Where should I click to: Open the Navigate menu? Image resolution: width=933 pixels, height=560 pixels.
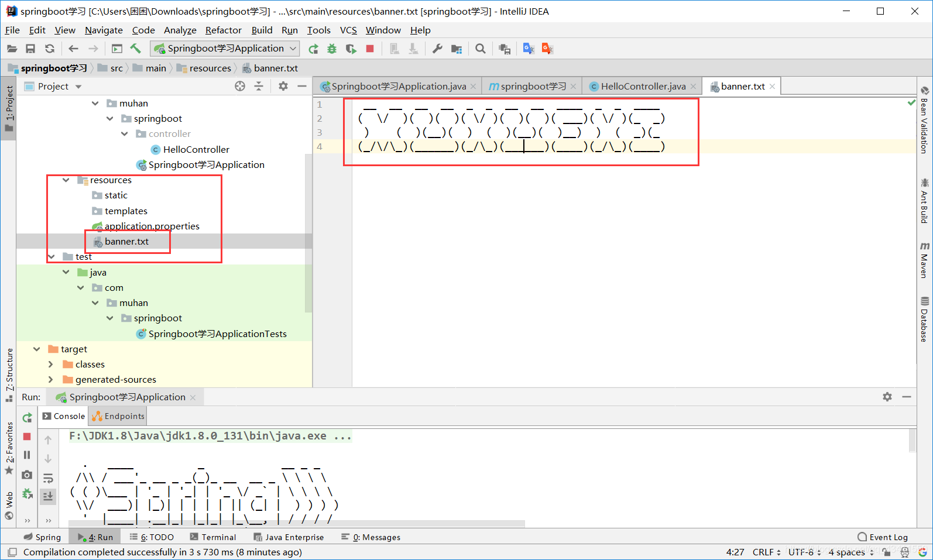pyautogui.click(x=104, y=30)
